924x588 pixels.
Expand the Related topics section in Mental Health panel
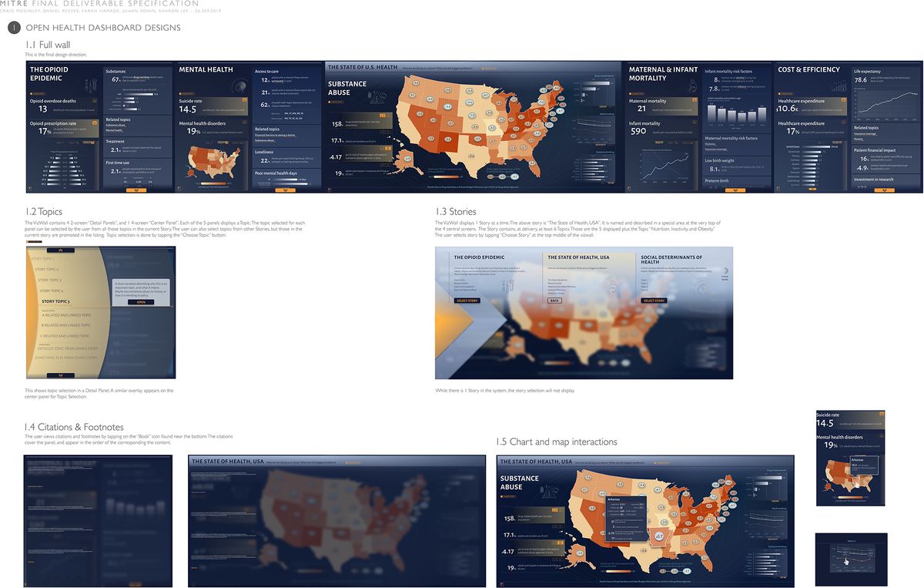click(x=266, y=129)
